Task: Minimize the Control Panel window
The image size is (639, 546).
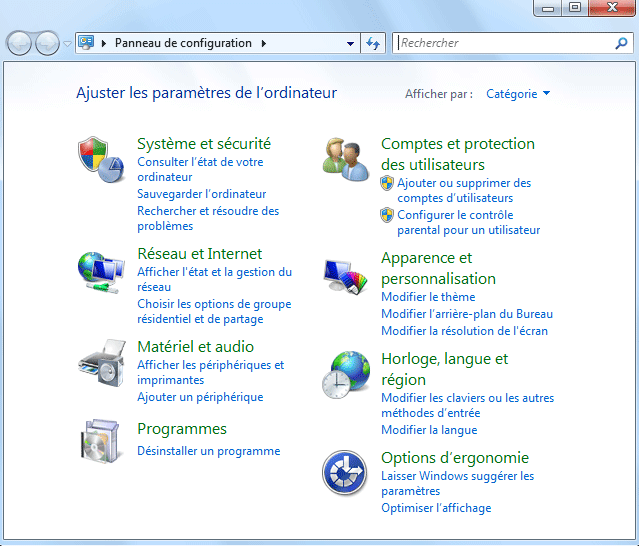Action: pos(547,7)
